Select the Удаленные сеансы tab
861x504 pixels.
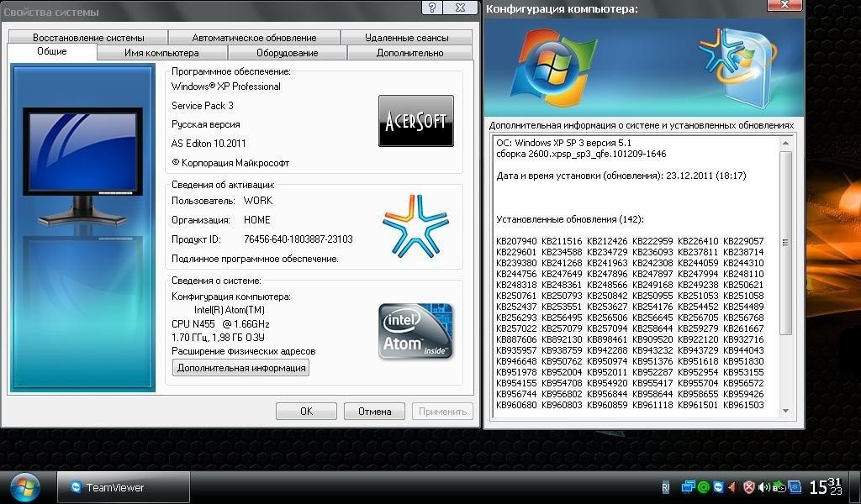pyautogui.click(x=406, y=37)
